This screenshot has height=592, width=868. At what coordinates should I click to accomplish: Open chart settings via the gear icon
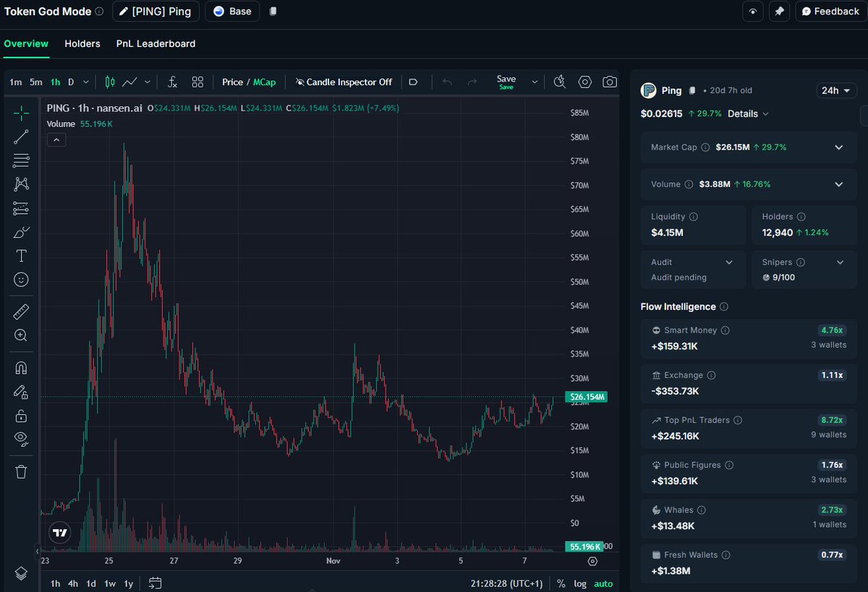[x=584, y=82]
